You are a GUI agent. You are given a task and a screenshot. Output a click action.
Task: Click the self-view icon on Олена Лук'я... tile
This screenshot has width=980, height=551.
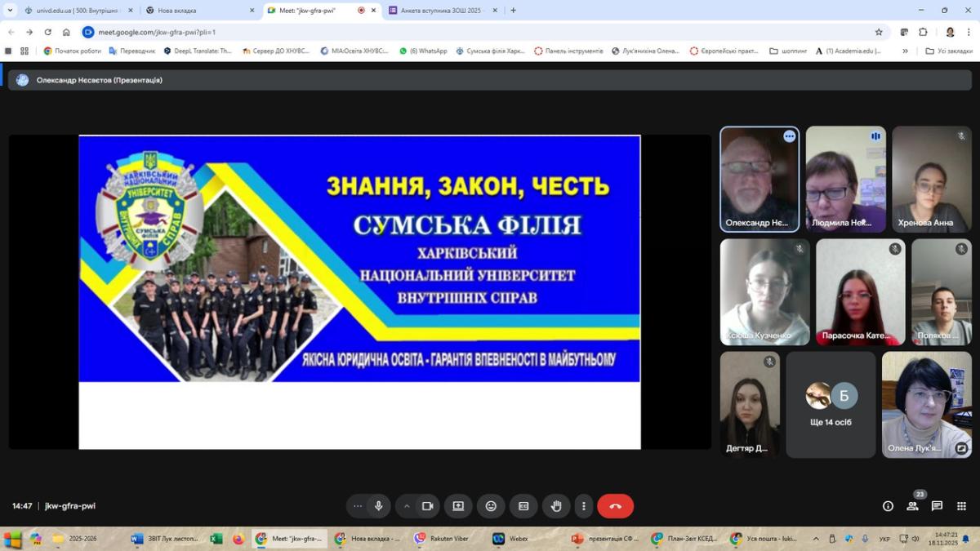(x=961, y=448)
